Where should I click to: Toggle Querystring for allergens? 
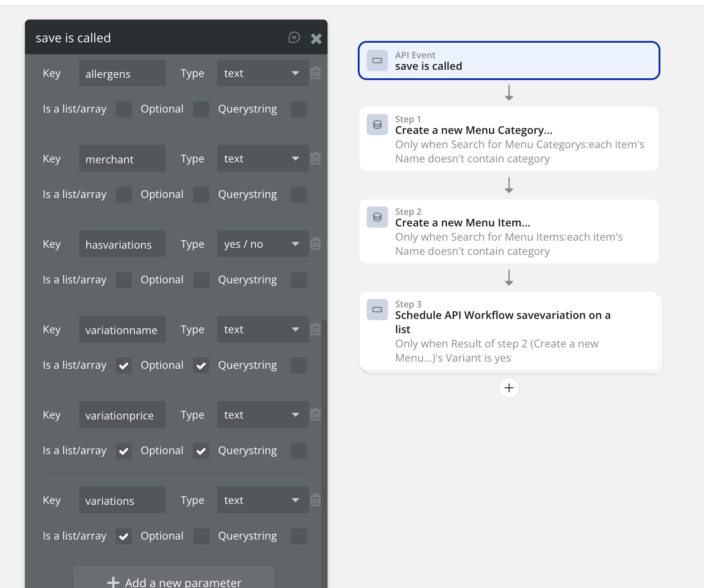299,109
